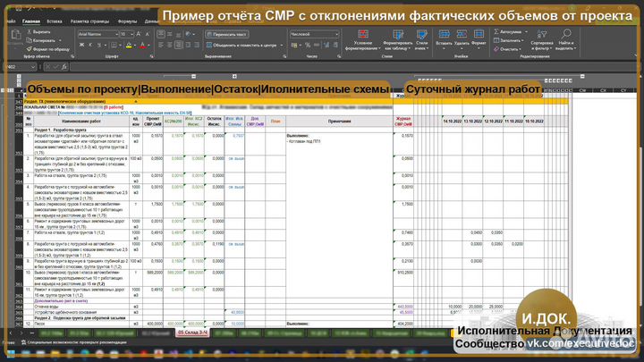
Task: Open font color dropdown arrow
Action: (x=148, y=46)
